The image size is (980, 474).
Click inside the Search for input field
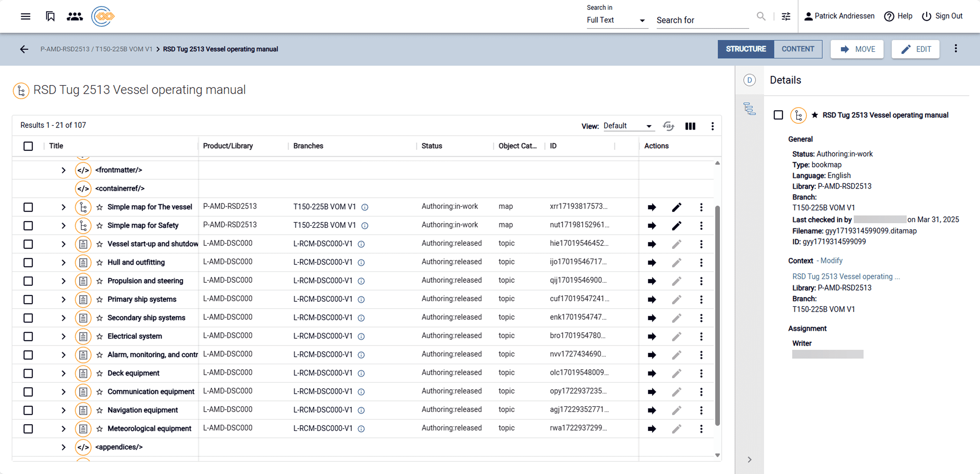[x=702, y=20]
